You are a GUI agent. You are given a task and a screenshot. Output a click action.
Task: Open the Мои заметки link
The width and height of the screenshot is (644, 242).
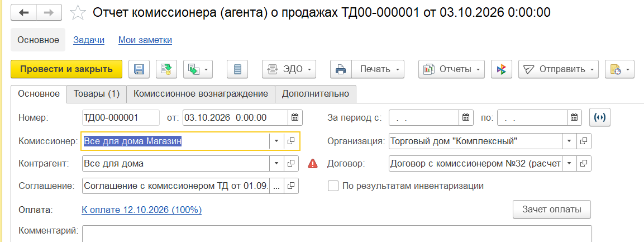click(145, 40)
